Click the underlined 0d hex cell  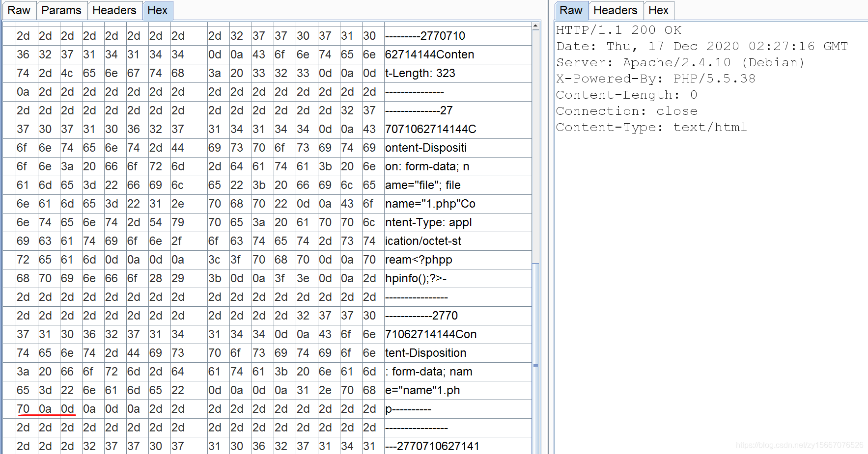click(67, 409)
